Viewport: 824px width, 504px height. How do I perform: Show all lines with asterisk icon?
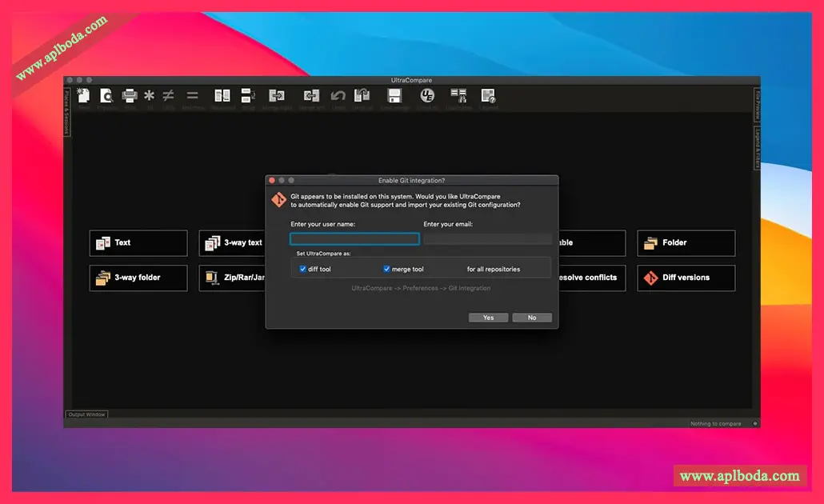[150, 96]
